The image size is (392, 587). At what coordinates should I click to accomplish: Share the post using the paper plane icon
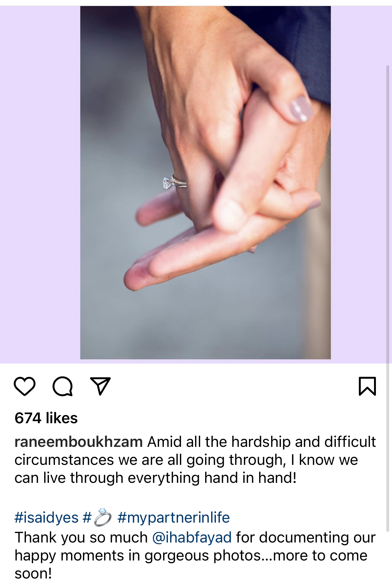pyautogui.click(x=100, y=386)
